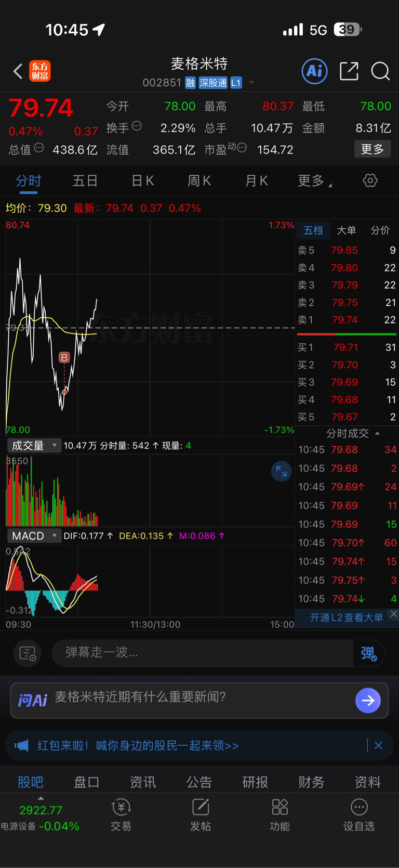
Task: Tap 开通L2查看大单 link
Action: pos(347,617)
